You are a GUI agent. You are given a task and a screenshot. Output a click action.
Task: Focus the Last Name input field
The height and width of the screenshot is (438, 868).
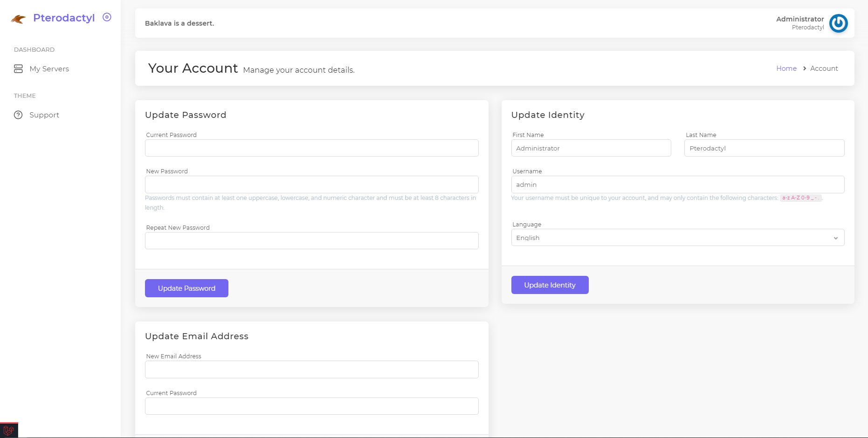pos(764,148)
